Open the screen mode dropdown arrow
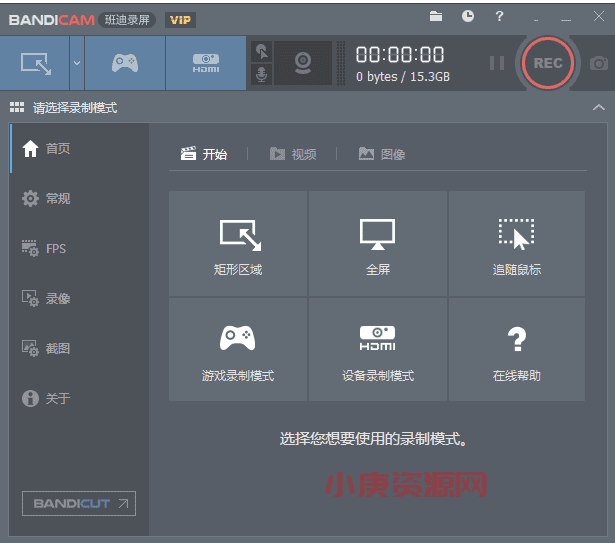This screenshot has height=543, width=615. [77, 63]
